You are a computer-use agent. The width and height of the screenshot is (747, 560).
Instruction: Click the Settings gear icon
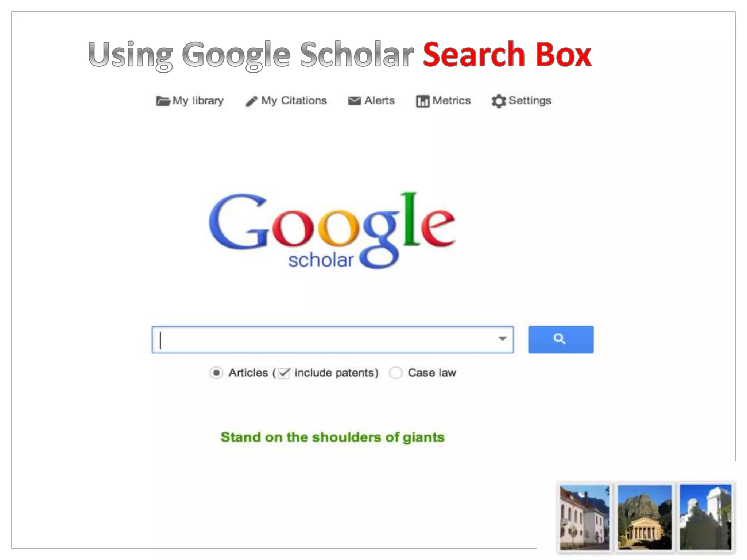pyautogui.click(x=499, y=101)
